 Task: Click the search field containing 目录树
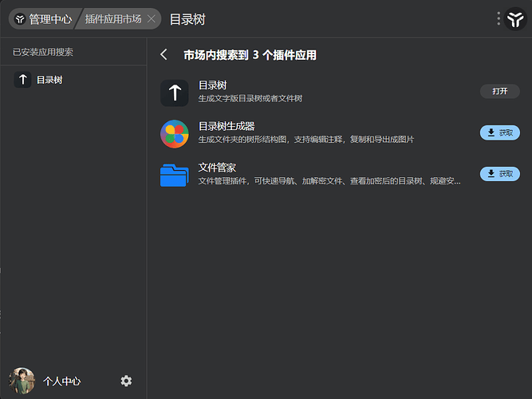point(319,18)
